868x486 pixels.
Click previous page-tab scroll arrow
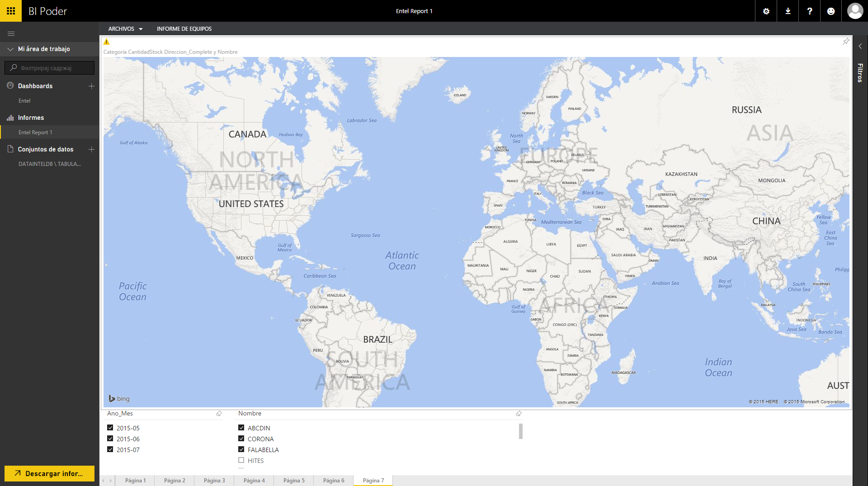(x=104, y=481)
